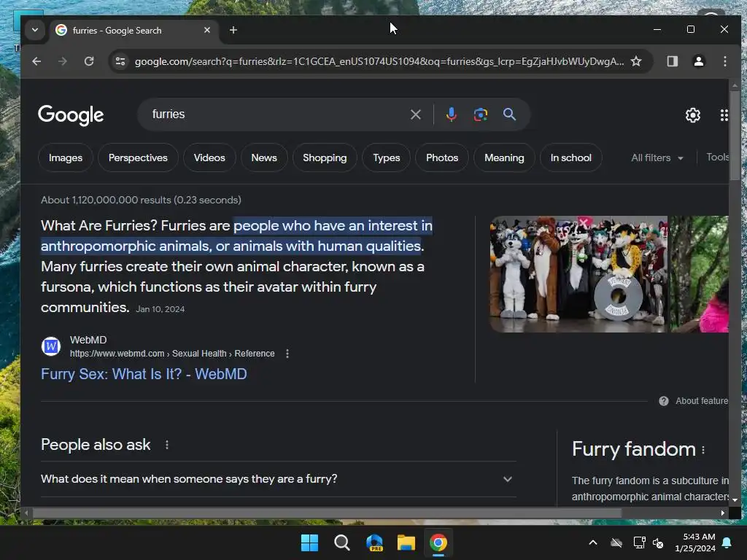747x560 pixels.
Task: Open Chrome three-dot menu
Action: 724,61
